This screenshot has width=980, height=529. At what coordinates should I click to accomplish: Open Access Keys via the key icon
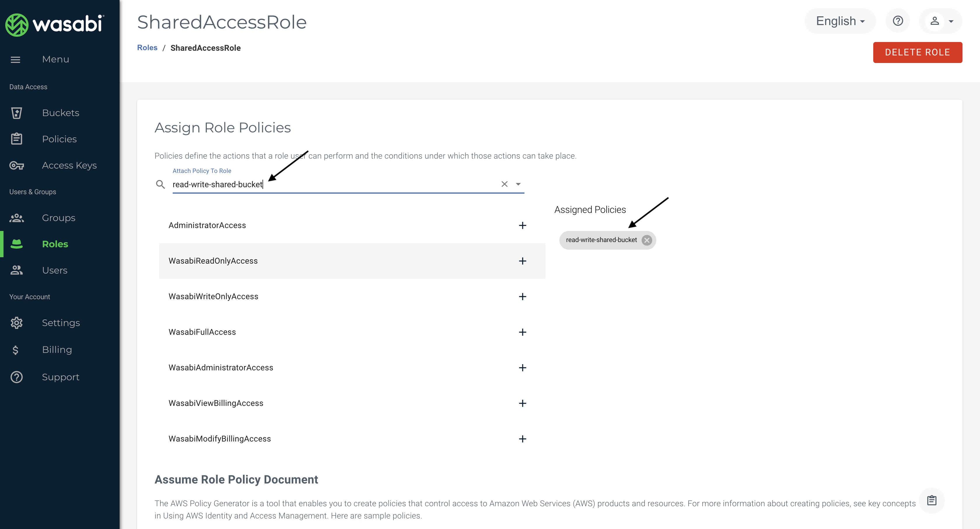16,165
